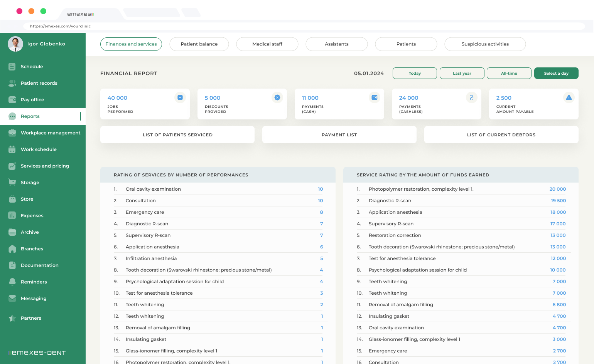Click the Reminders bell icon

[12, 282]
